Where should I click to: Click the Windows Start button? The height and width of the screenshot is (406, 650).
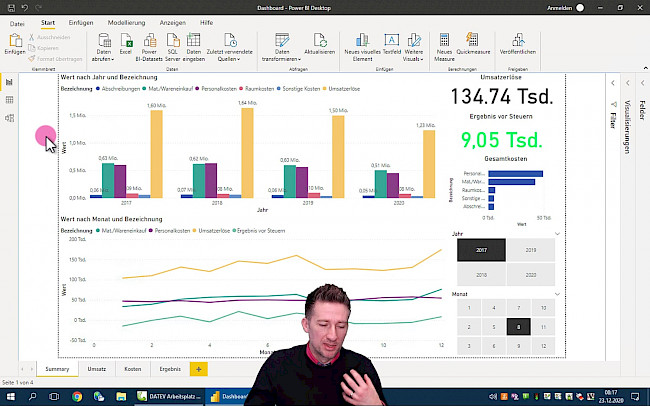[x=10, y=396]
